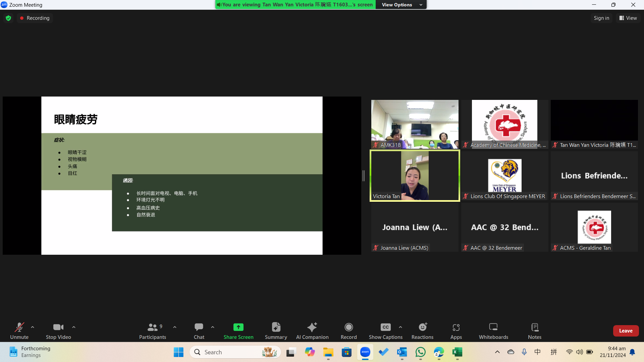Select Victoria Tan's video thumbnail
Screen dimensions: 644x362
415,176
